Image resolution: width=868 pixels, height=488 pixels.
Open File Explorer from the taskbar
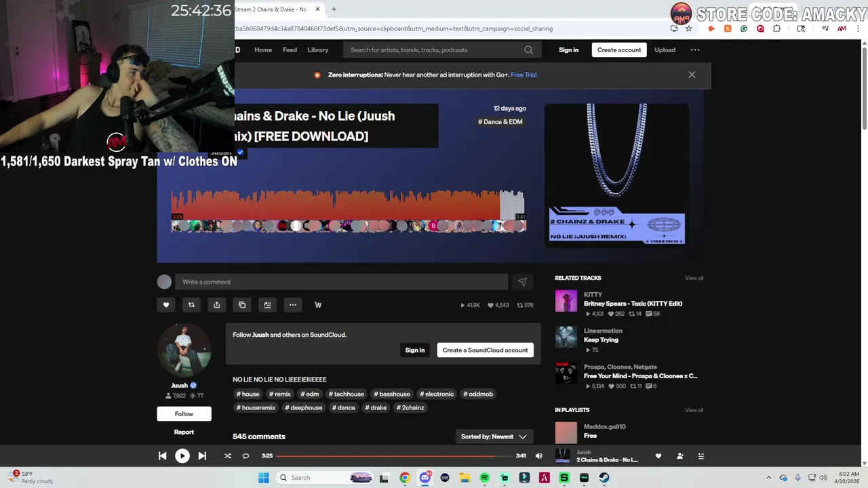(465, 478)
